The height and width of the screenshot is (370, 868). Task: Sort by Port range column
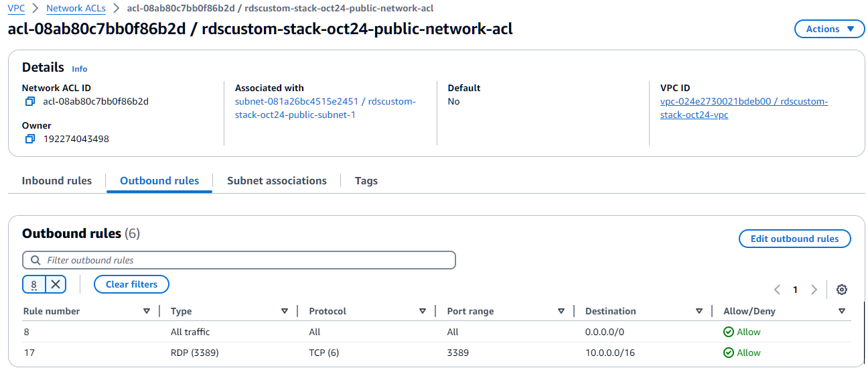pyautogui.click(x=561, y=311)
